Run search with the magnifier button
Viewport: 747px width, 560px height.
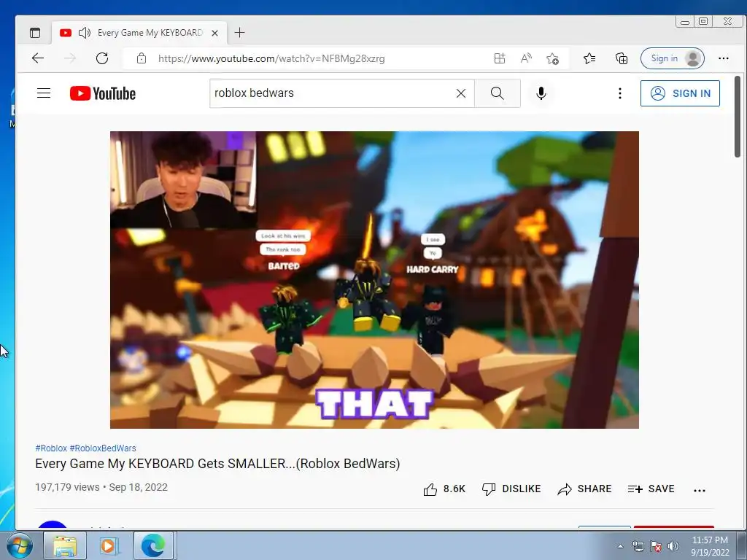point(497,93)
